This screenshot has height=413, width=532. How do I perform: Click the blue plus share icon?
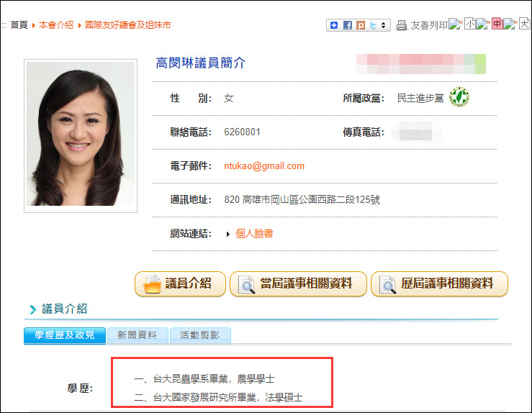click(x=334, y=25)
